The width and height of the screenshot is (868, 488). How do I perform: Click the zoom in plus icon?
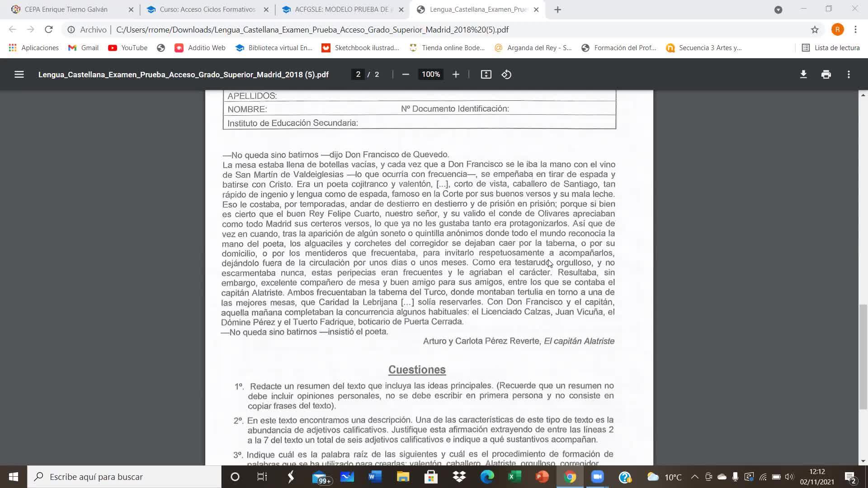pyautogui.click(x=456, y=75)
